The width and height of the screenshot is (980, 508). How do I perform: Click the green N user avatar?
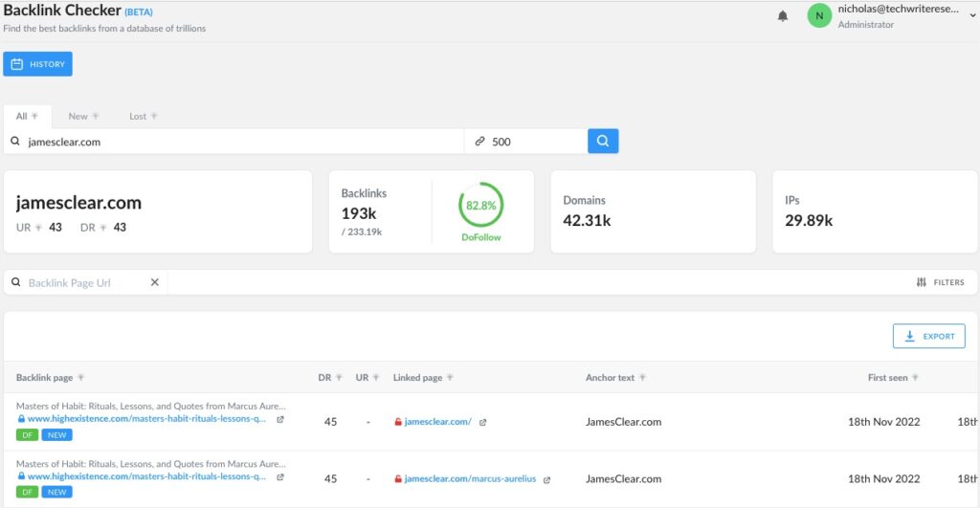pos(819,15)
